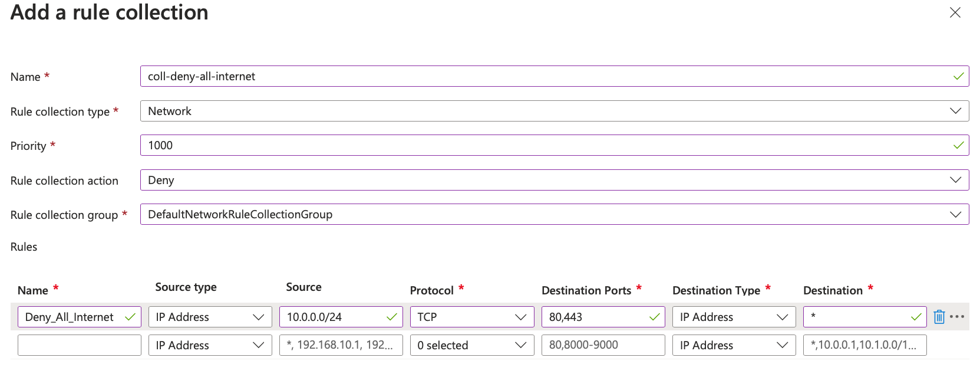Click the Deny_All_Internet rule name field
The width and height of the screenshot is (980, 377).
pos(72,317)
